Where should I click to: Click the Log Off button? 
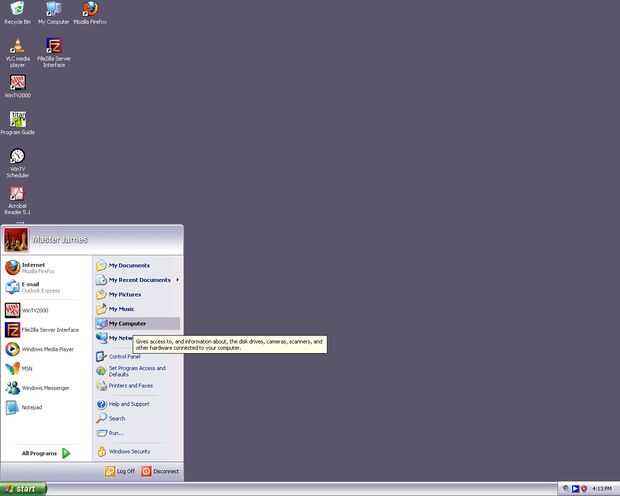[120, 471]
